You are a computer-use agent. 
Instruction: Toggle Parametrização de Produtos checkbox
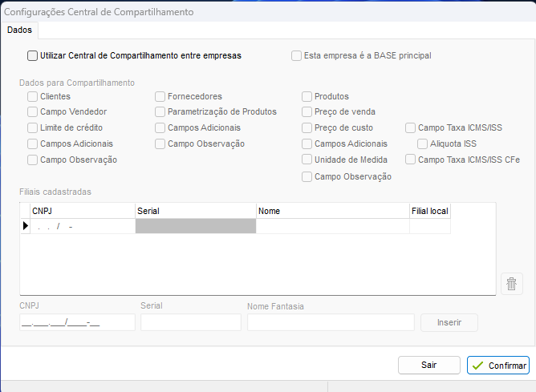click(x=160, y=112)
